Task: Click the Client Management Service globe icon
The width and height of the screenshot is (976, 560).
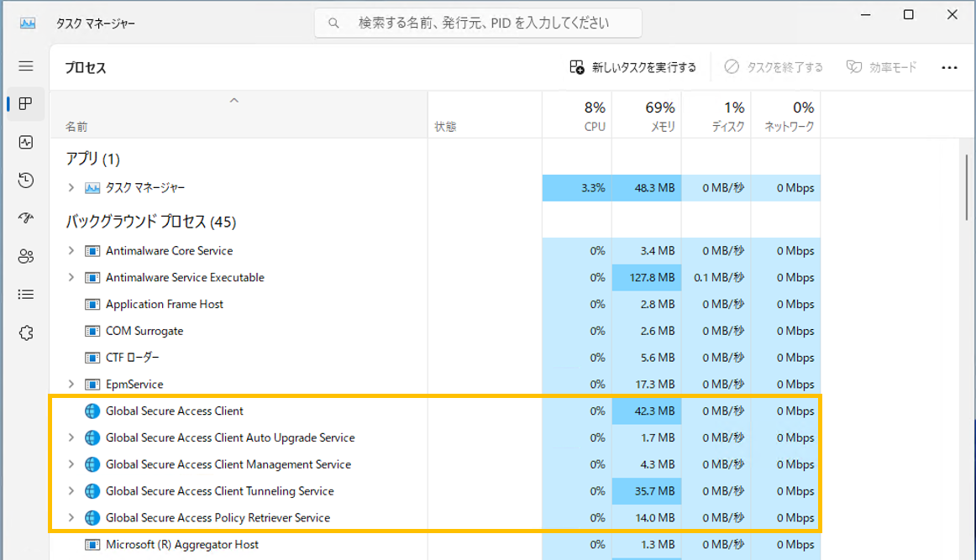Action: [92, 465]
